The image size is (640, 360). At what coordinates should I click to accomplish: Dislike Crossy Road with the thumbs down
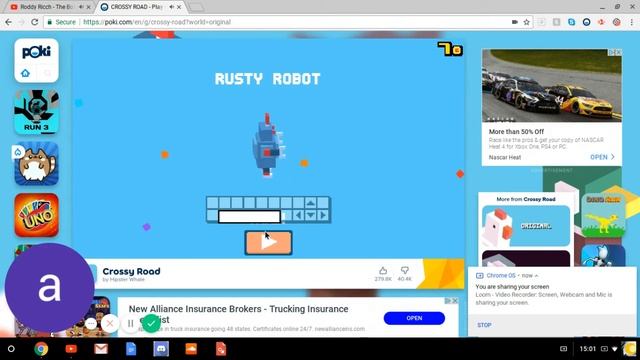[x=404, y=270]
